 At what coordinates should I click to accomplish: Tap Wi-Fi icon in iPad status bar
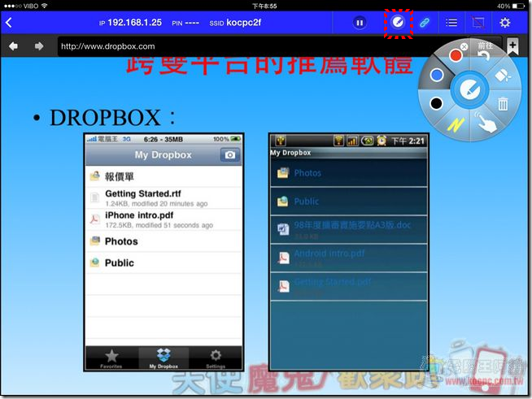pos(44,6)
